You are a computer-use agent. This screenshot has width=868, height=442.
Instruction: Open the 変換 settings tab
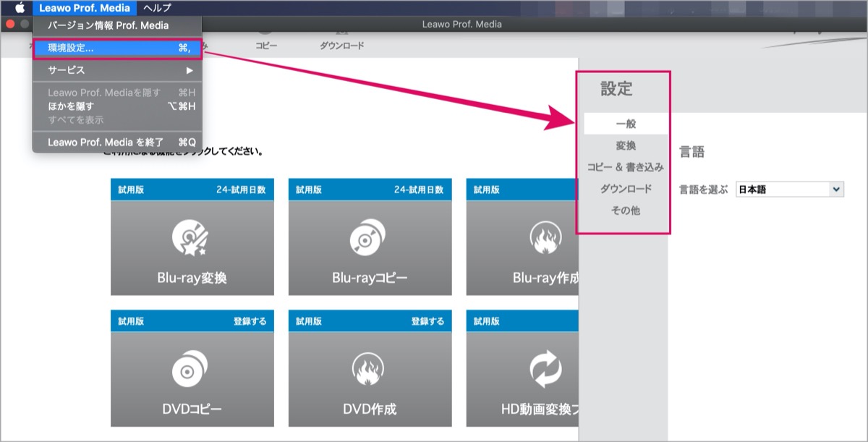(626, 146)
